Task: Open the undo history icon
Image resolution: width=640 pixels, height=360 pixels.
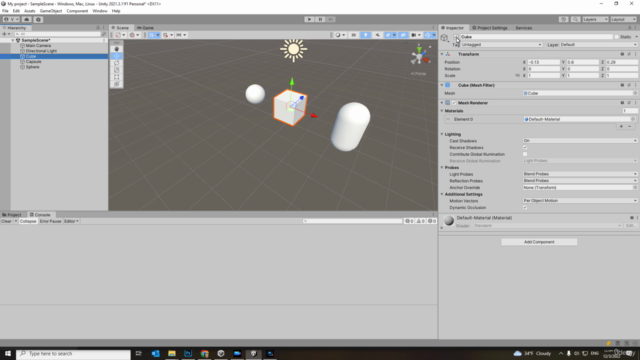Action: point(564,19)
